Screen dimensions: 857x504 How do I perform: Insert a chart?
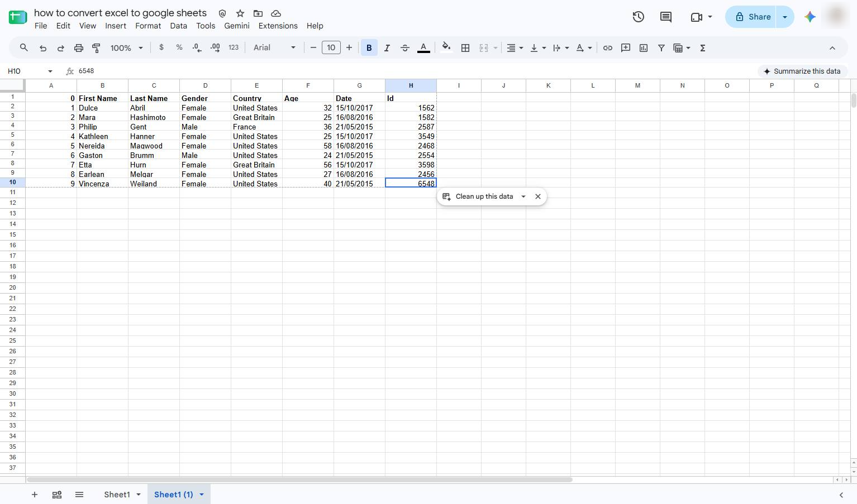click(644, 48)
